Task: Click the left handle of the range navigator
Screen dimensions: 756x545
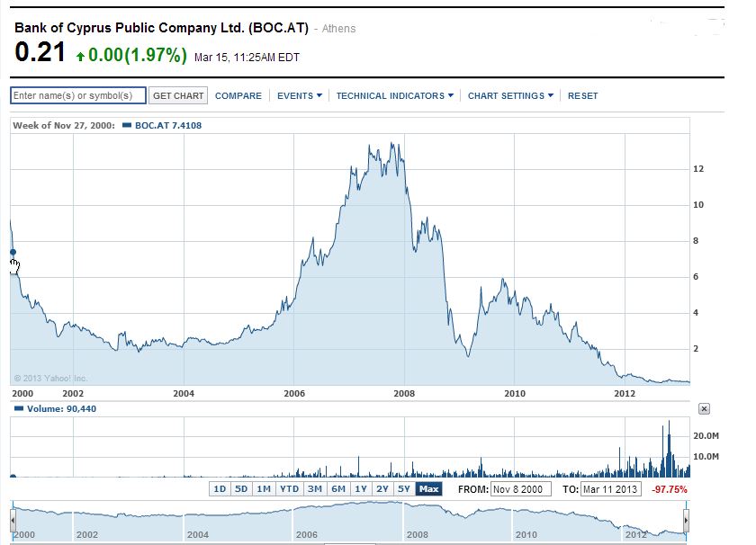Action: [x=13, y=521]
